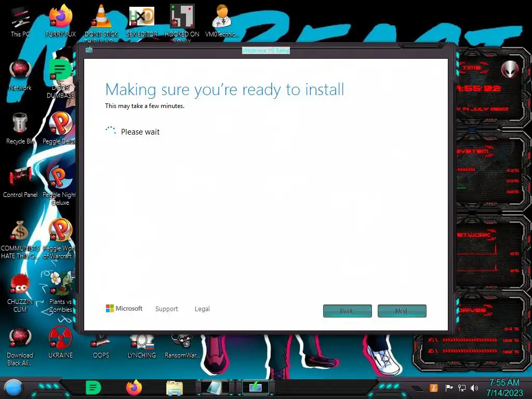
Task: Click the Microsoft logo in Setup
Action: point(124,309)
